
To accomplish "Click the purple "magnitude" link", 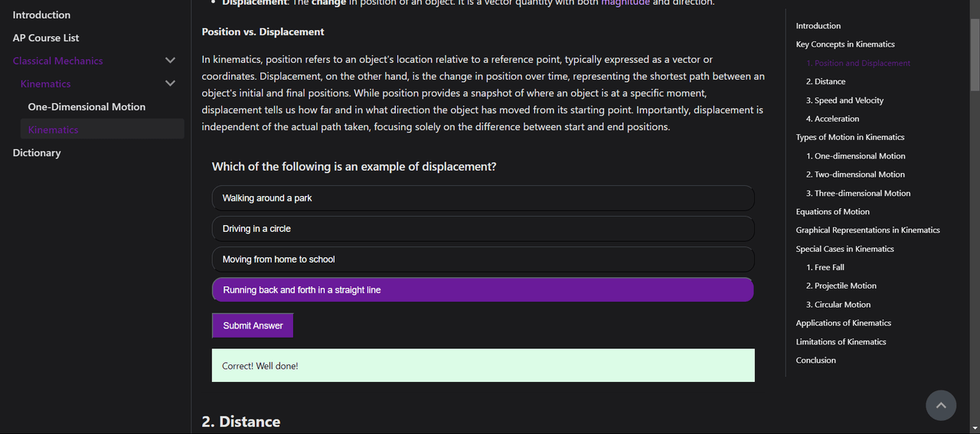I will pyautogui.click(x=626, y=2).
